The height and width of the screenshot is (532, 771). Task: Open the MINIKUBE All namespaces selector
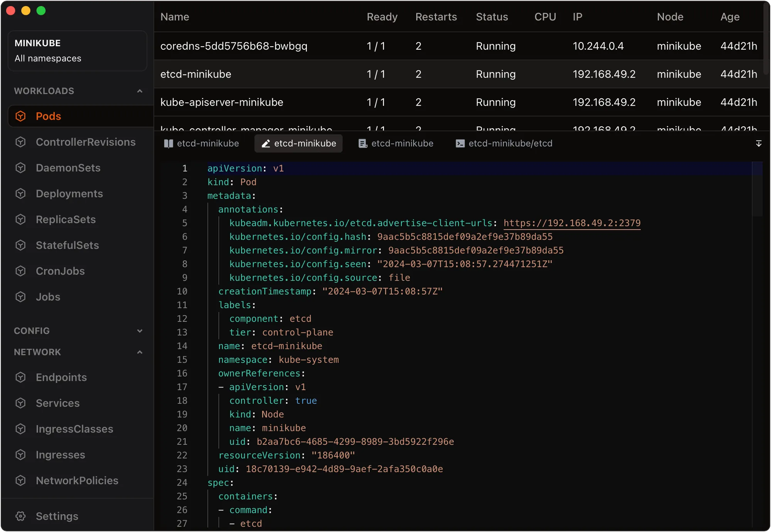click(77, 50)
